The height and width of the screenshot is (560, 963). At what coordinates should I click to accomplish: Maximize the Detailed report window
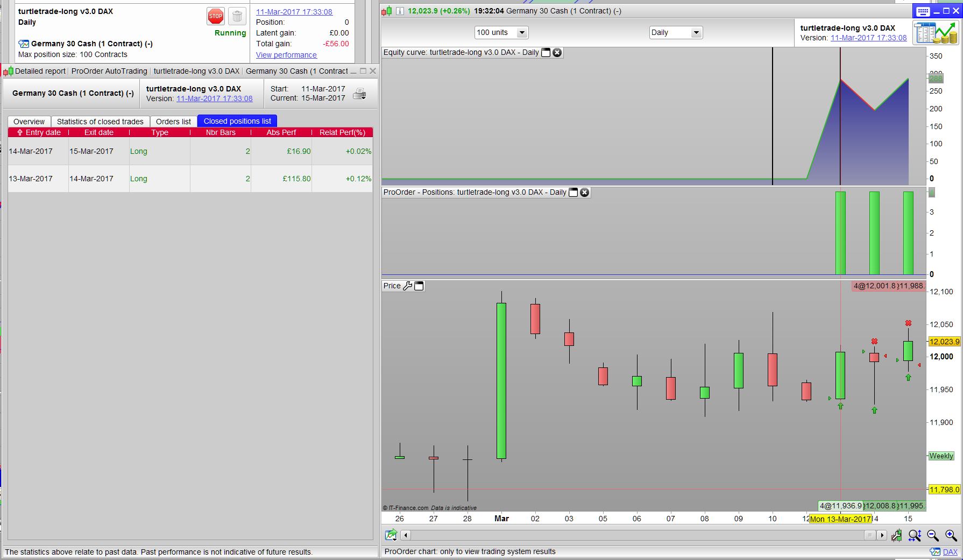click(x=363, y=71)
